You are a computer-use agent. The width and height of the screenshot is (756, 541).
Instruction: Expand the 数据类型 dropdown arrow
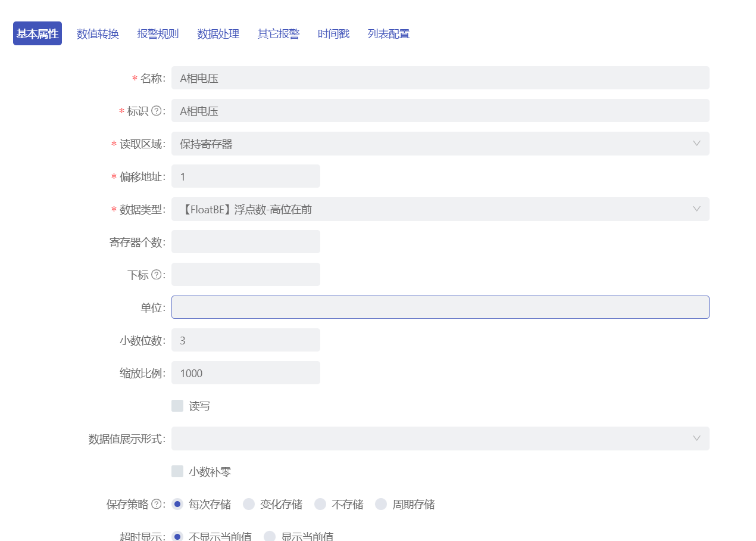coord(696,209)
